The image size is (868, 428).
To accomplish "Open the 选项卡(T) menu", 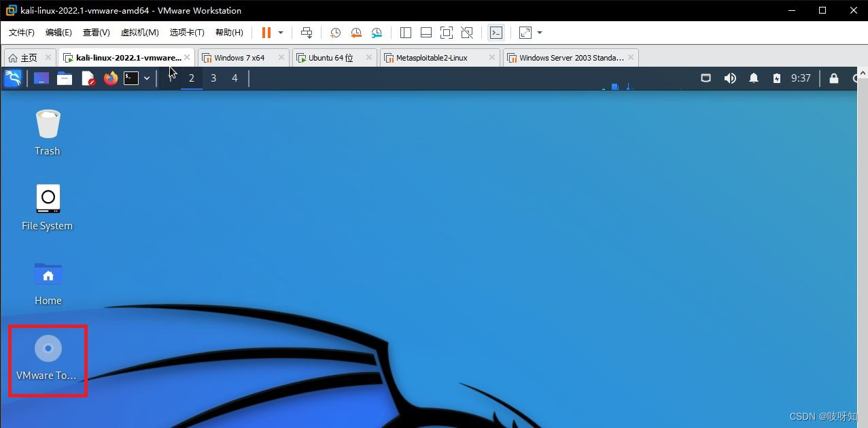I will [187, 33].
